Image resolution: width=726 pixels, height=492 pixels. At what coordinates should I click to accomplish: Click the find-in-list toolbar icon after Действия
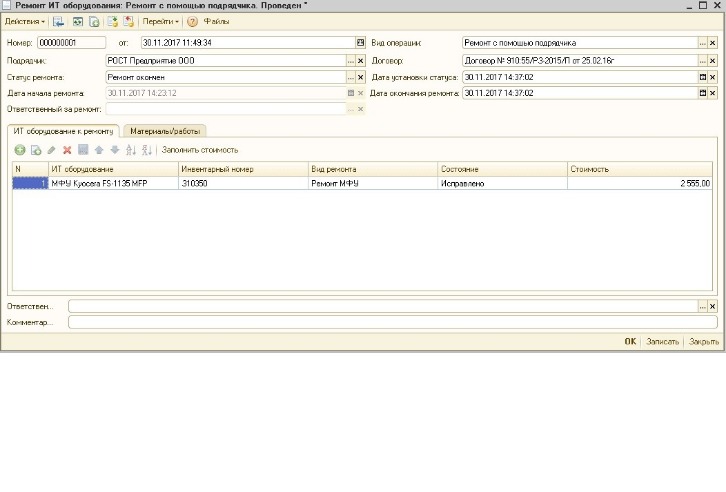point(58,21)
